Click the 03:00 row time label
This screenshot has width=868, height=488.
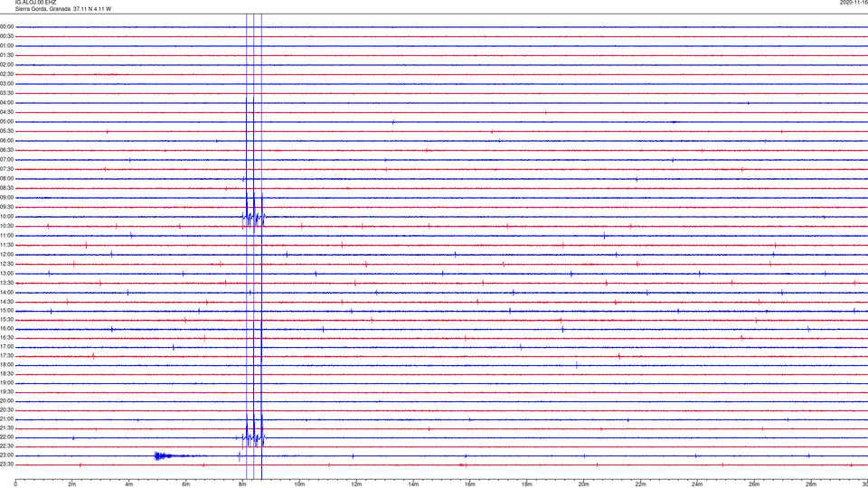7,83
